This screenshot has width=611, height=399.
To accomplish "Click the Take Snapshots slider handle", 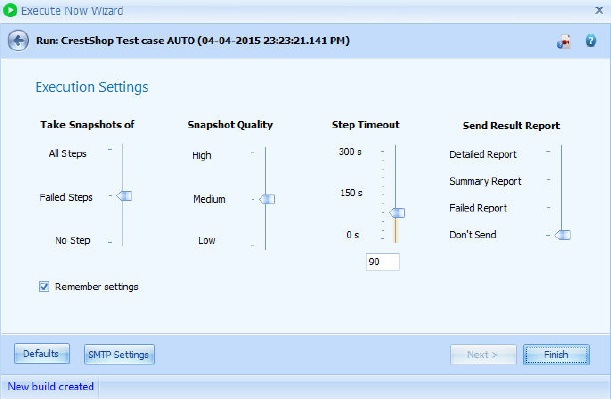I will point(124,196).
